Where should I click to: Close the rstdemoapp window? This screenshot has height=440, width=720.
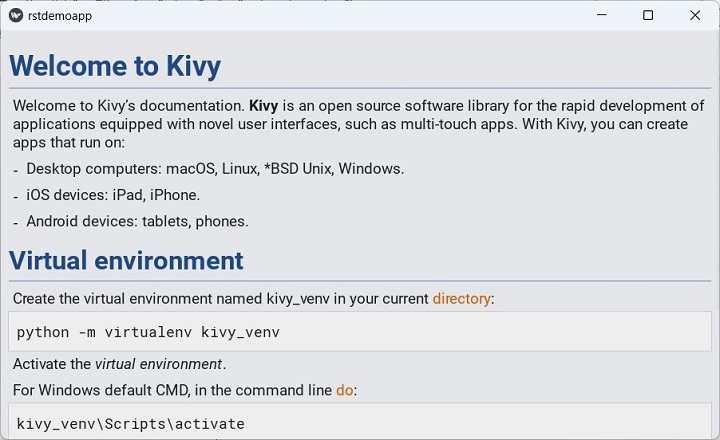(695, 15)
